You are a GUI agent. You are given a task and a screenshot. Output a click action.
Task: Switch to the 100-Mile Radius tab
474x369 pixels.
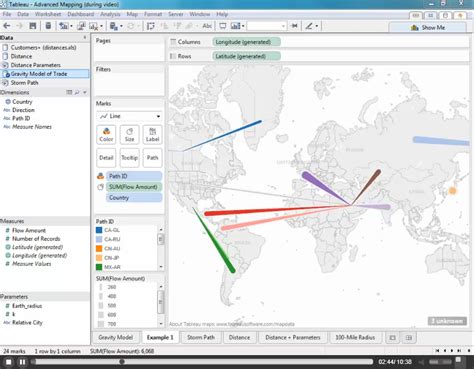pyautogui.click(x=355, y=337)
